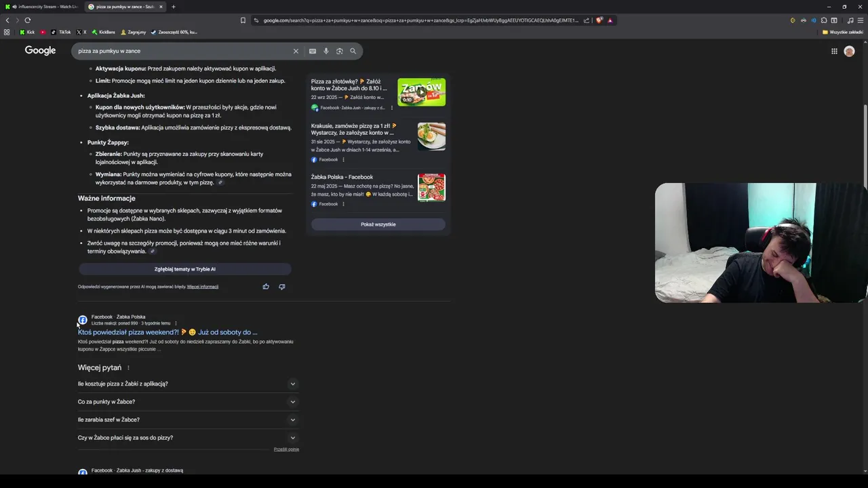Give thumbs down to the AI answer
Screen dimensions: 868x488
[282, 287]
